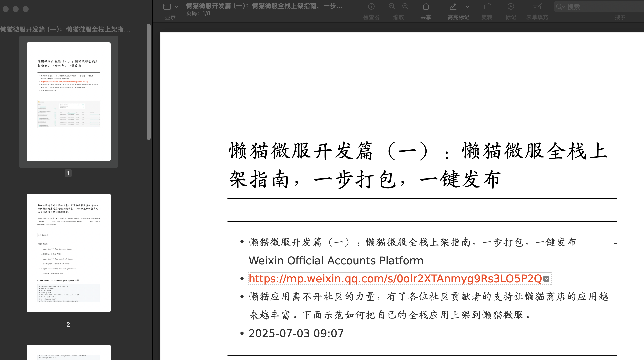Zoom in with the plus magnifier
Screen dimensions: 644x360
click(x=405, y=6)
